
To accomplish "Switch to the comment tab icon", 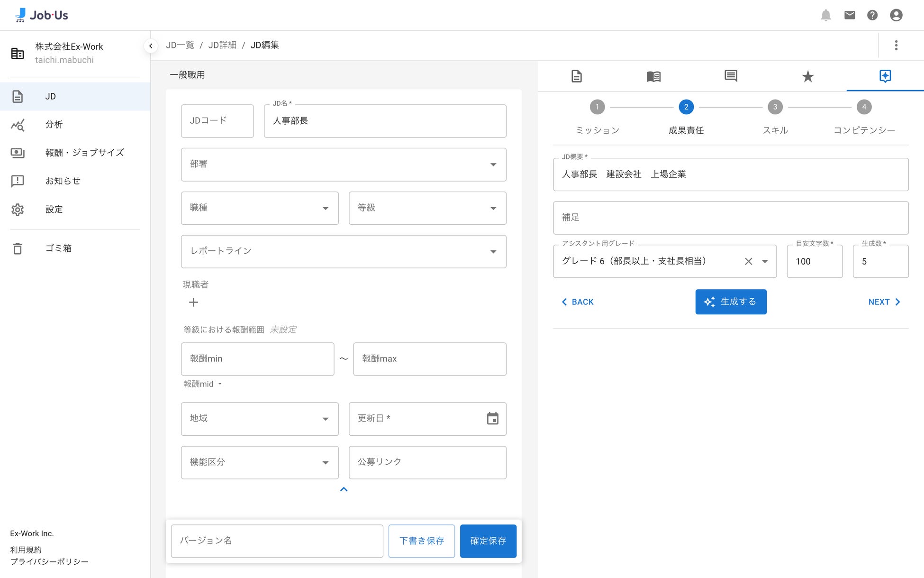I will coord(731,76).
